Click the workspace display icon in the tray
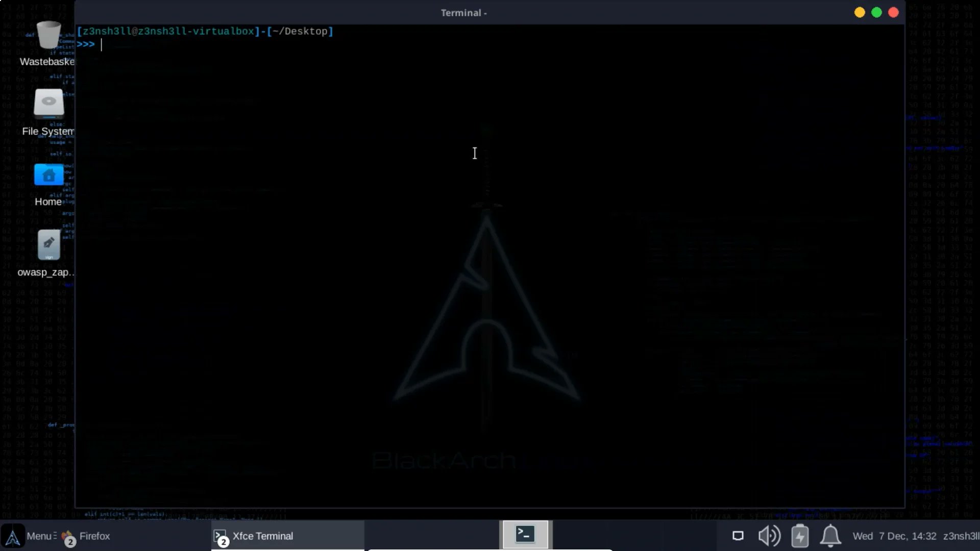Screen dimensions: 980x551 coord(738,536)
